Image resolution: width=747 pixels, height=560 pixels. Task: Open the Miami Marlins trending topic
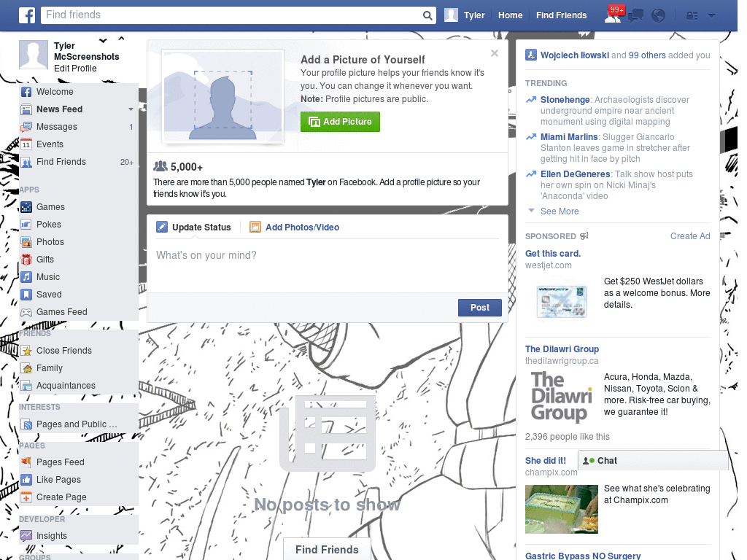click(x=569, y=137)
